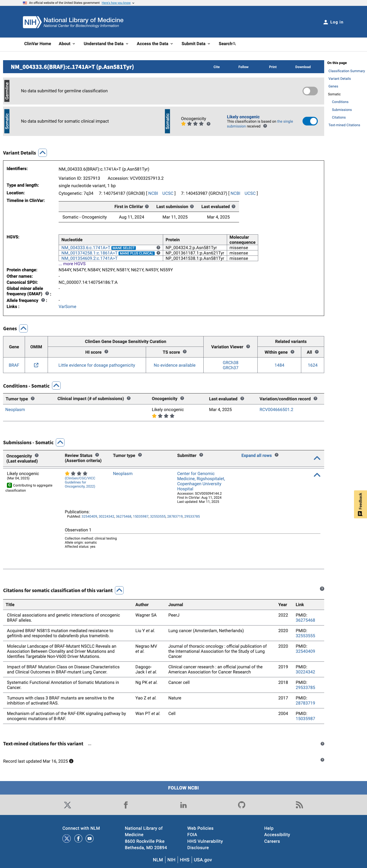The image size is (367, 868).
Task: Collapse Citations for somatic classification section
Action: pos(119,590)
